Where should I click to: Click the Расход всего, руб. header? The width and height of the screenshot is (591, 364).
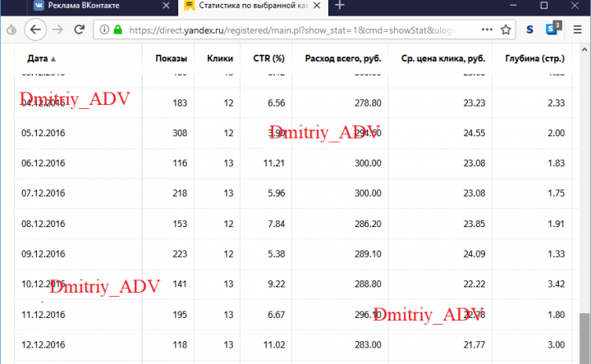(x=343, y=59)
